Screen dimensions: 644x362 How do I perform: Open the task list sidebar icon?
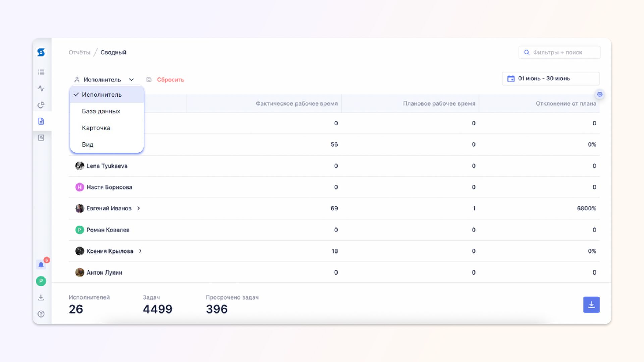point(41,72)
